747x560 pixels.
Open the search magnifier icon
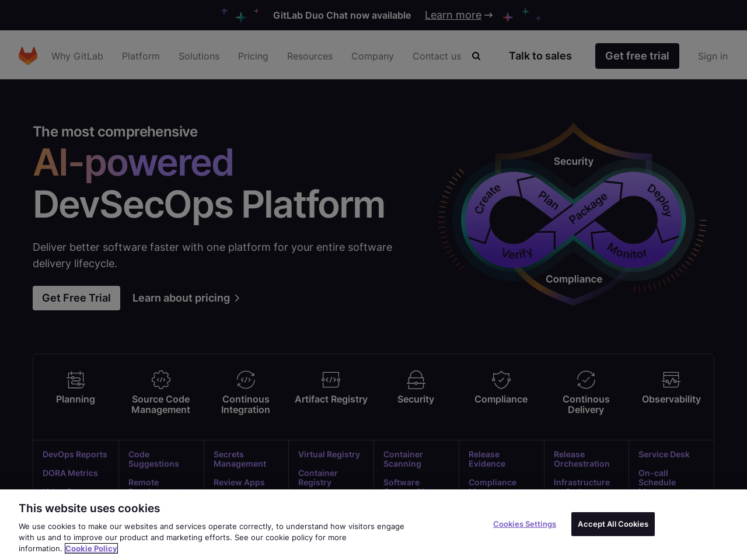click(476, 56)
